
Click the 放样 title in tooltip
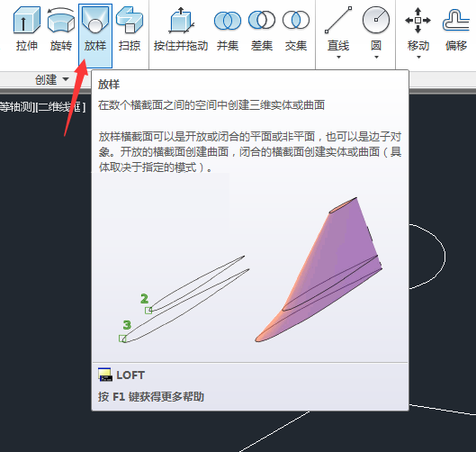pos(109,85)
